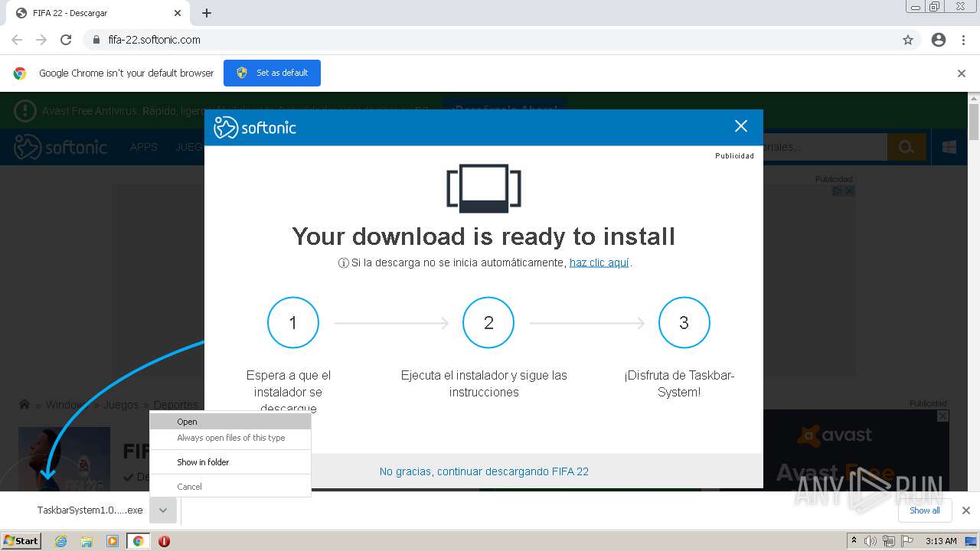This screenshot has height=551, width=980.
Task: Bookmark this page with star icon
Action: coord(908,40)
